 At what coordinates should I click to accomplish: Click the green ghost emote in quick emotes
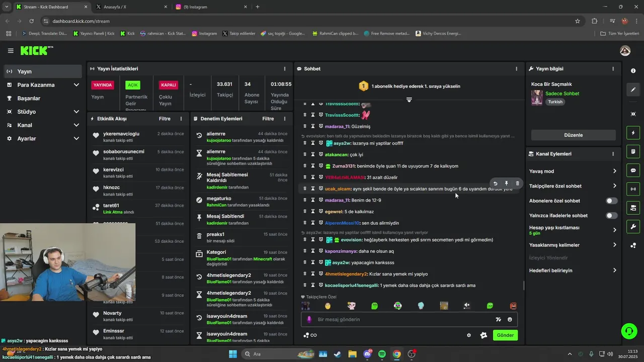click(374, 306)
